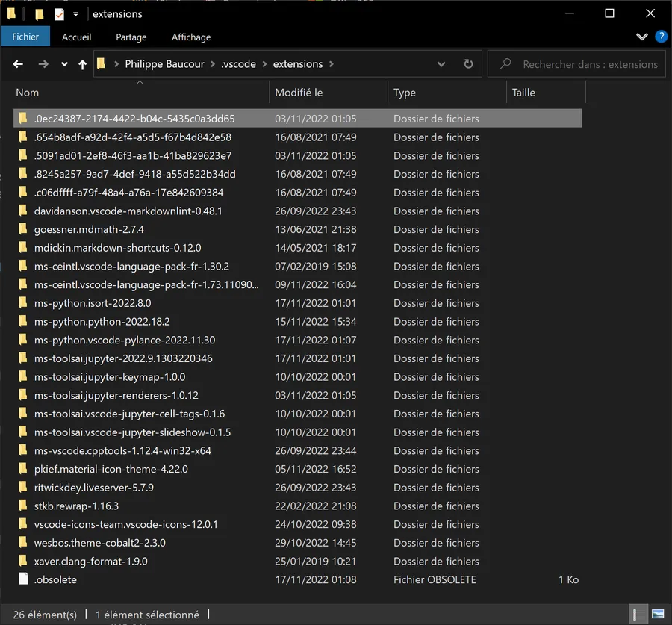The image size is (672, 625).
Task: Expand chevron after .vscode breadcrumb
Action: 264,64
